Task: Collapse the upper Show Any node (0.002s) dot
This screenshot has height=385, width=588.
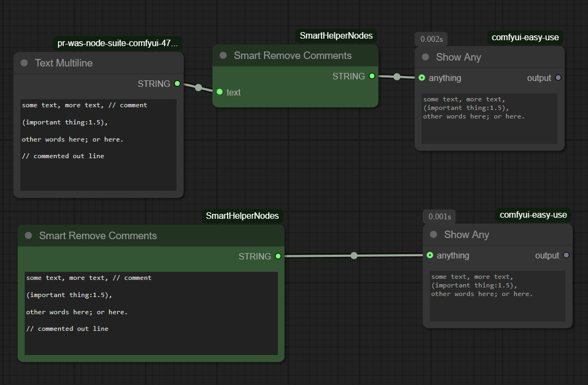Action: pyautogui.click(x=425, y=57)
